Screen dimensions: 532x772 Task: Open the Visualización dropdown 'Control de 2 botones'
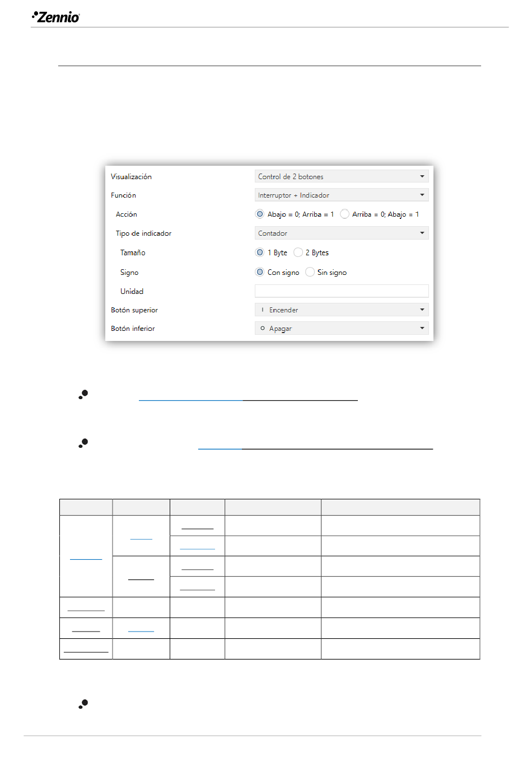tap(341, 176)
